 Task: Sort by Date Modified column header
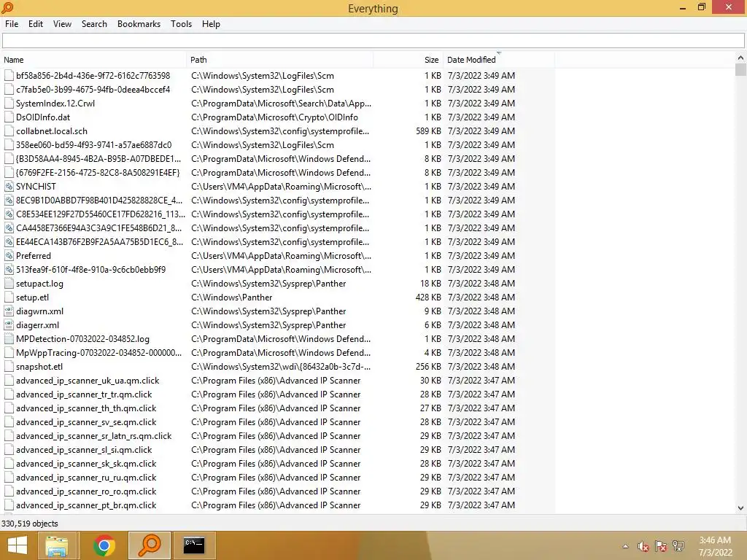coord(499,60)
